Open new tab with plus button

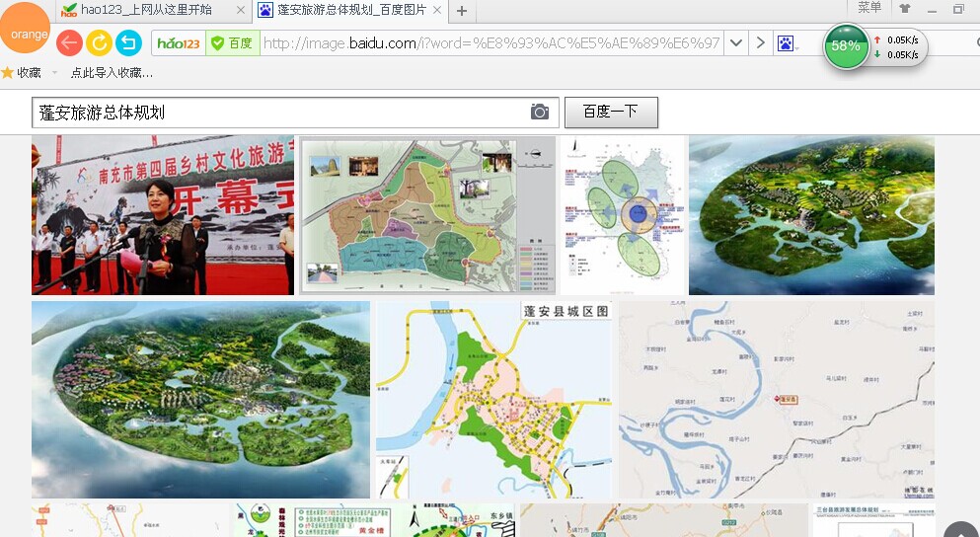point(462,11)
